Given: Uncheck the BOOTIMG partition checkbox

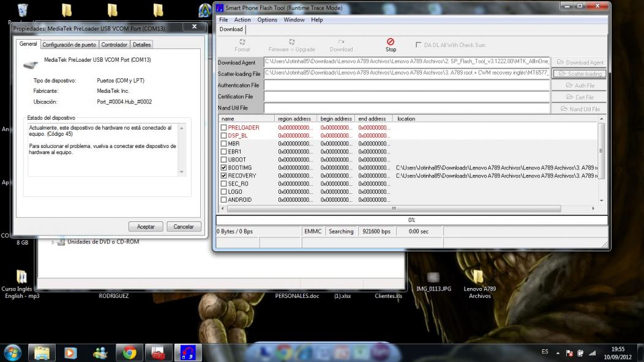Looking at the screenshot, I should point(223,168).
